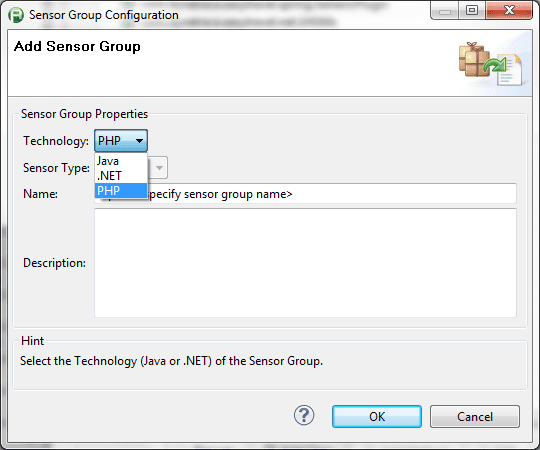Click the Description label
540x450 pixels.
pos(54,263)
